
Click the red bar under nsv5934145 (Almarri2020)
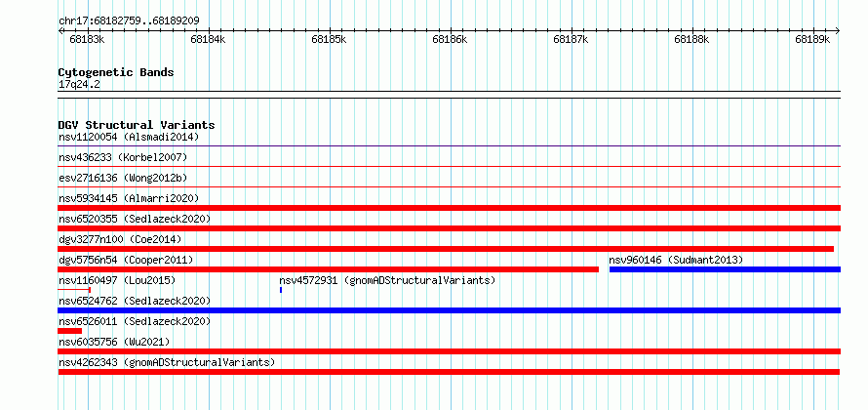click(x=449, y=208)
